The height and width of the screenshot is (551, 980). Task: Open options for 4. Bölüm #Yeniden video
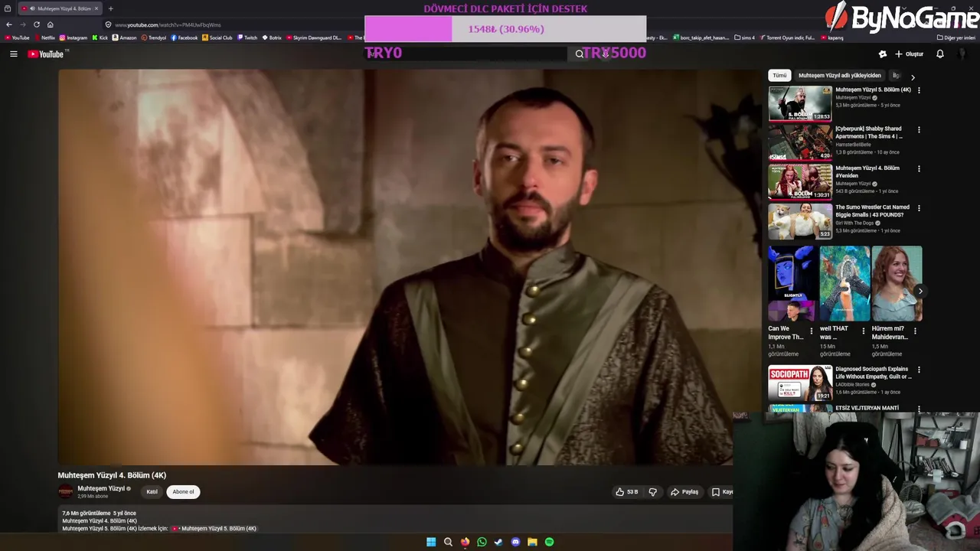click(919, 168)
